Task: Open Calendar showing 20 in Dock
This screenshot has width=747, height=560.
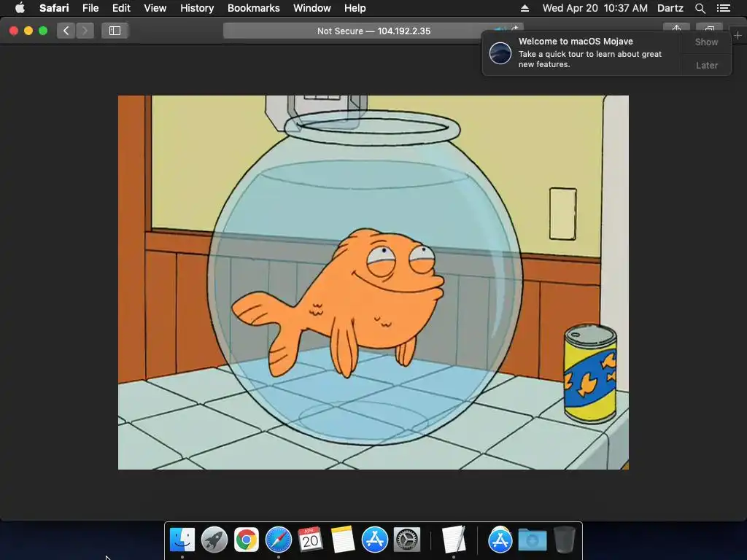Action: click(x=310, y=540)
